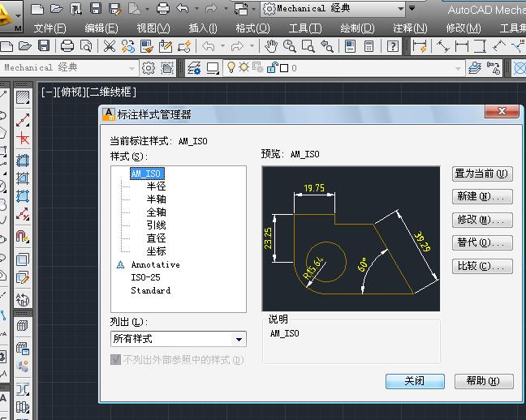Open the Mechanical 经典 workspace dropdown at top
This screenshot has height=420, width=526.
(x=333, y=9)
